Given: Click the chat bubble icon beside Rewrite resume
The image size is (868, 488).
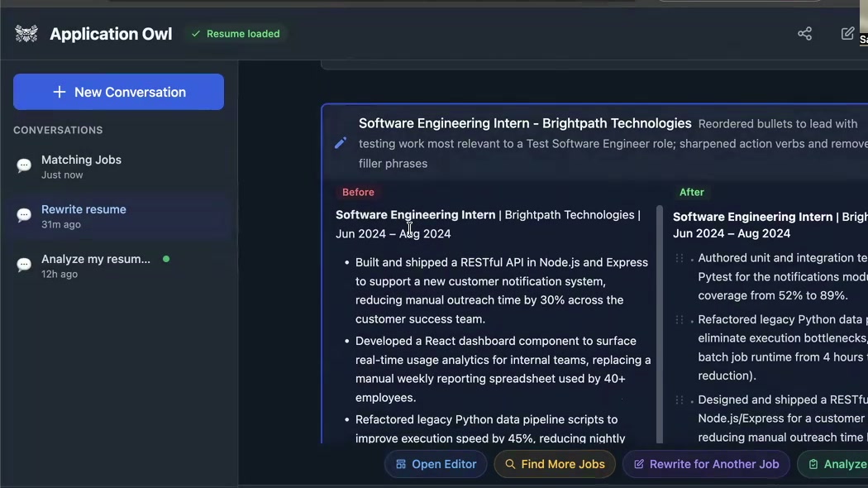Looking at the screenshot, I should point(24,215).
